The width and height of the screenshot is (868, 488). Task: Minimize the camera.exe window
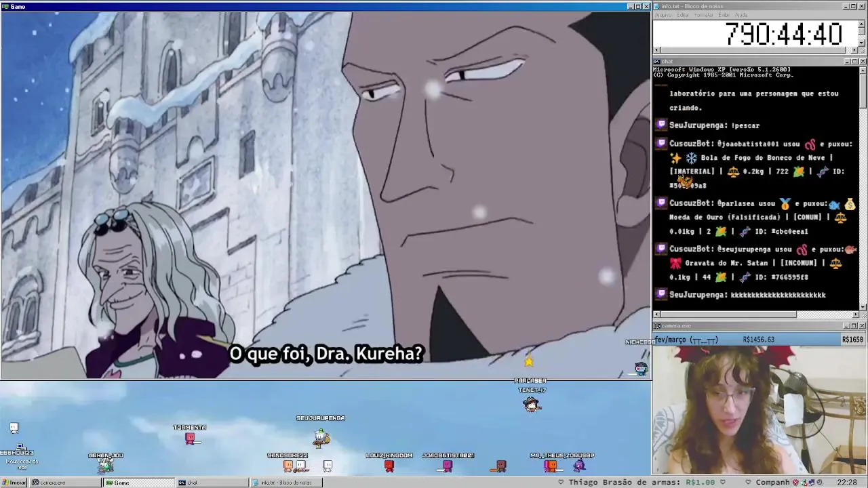coord(847,326)
